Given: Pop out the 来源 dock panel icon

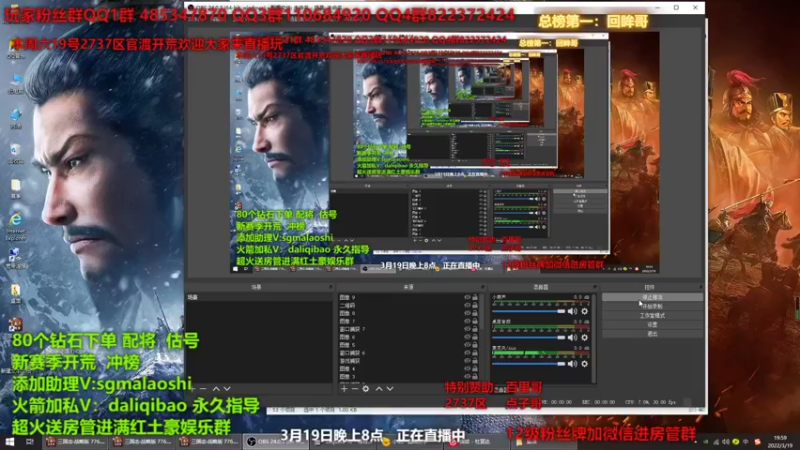Looking at the screenshot, I should (483, 287).
